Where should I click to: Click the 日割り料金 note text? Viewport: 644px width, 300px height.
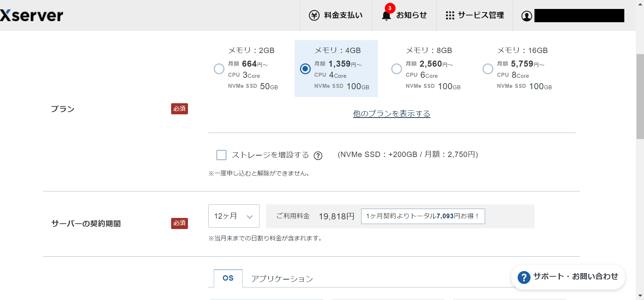(x=265, y=238)
